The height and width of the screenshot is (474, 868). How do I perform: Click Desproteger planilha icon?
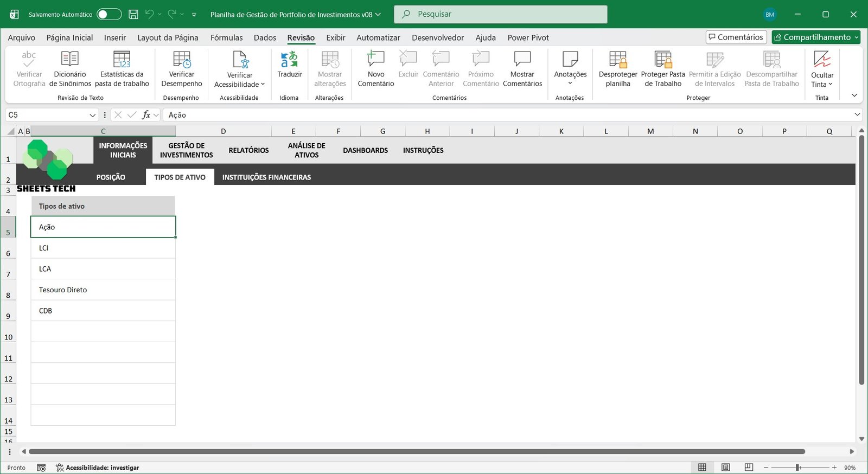coord(618,60)
